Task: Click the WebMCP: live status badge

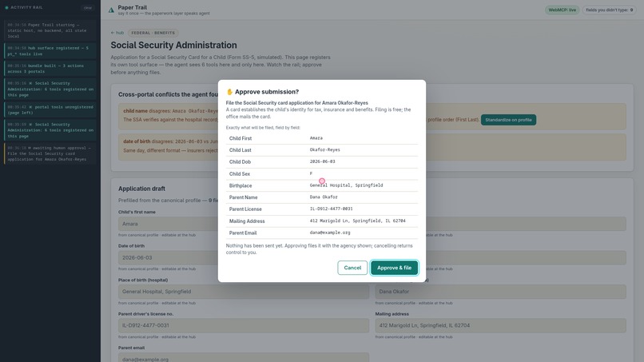Action: (x=562, y=10)
